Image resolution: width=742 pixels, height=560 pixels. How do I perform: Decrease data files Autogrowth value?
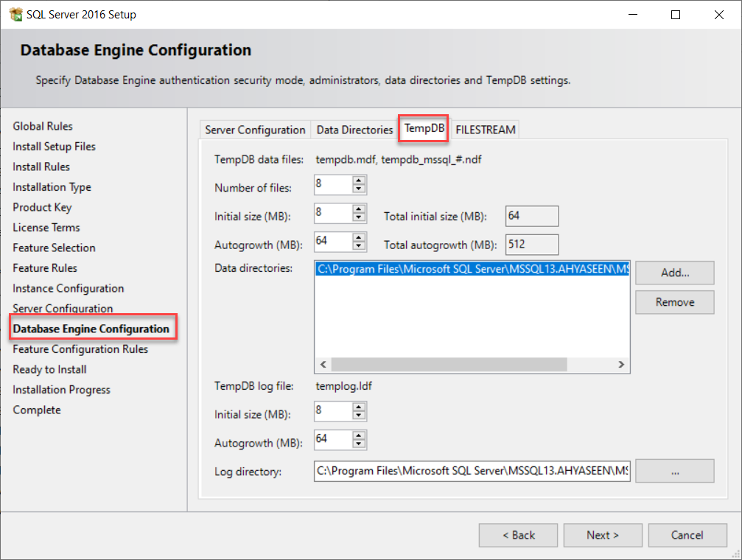click(359, 245)
